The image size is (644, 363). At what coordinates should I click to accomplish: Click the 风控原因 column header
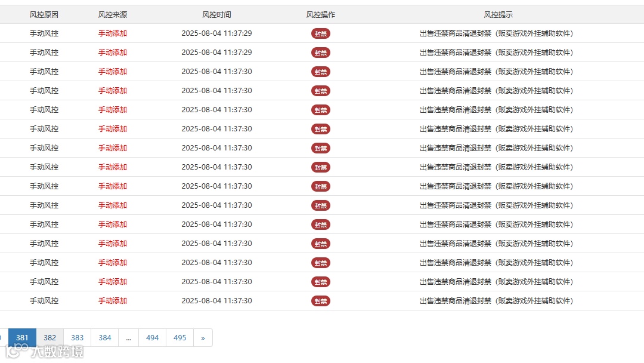pos(44,15)
